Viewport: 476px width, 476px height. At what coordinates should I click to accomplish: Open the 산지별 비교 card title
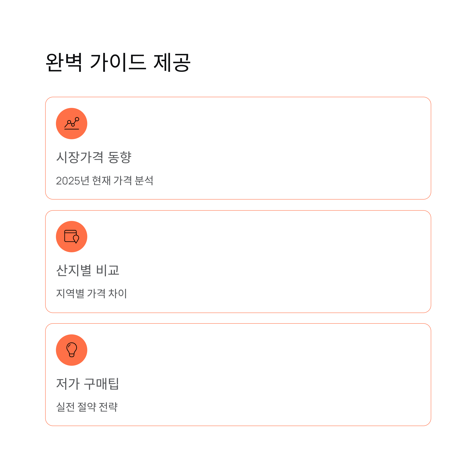88,270
